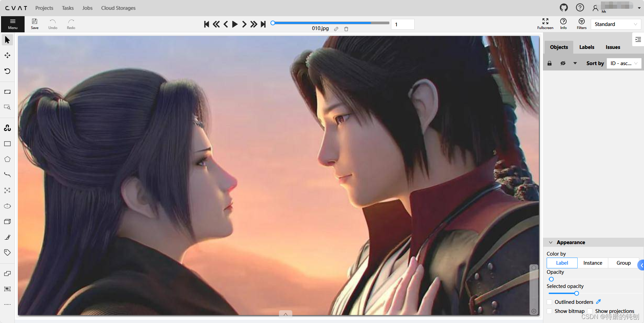Rotate the image with the rotate icon

click(7, 71)
